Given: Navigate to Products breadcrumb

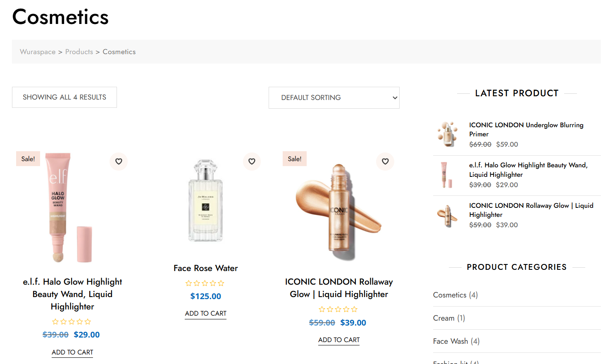Looking at the screenshot, I should [x=79, y=52].
